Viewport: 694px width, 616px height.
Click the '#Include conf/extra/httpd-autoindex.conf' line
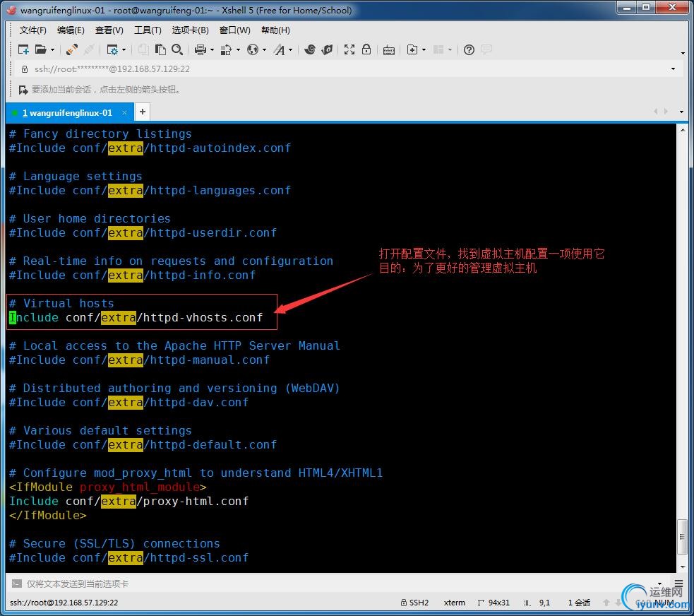(150, 148)
